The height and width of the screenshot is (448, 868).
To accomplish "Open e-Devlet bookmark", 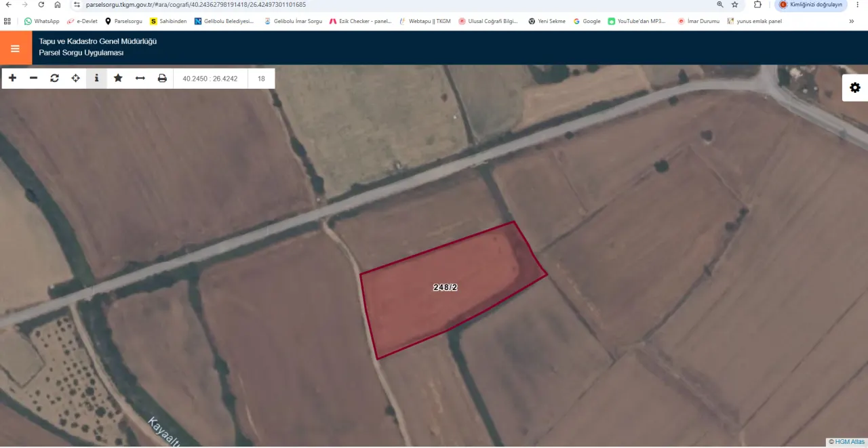I will tap(82, 21).
